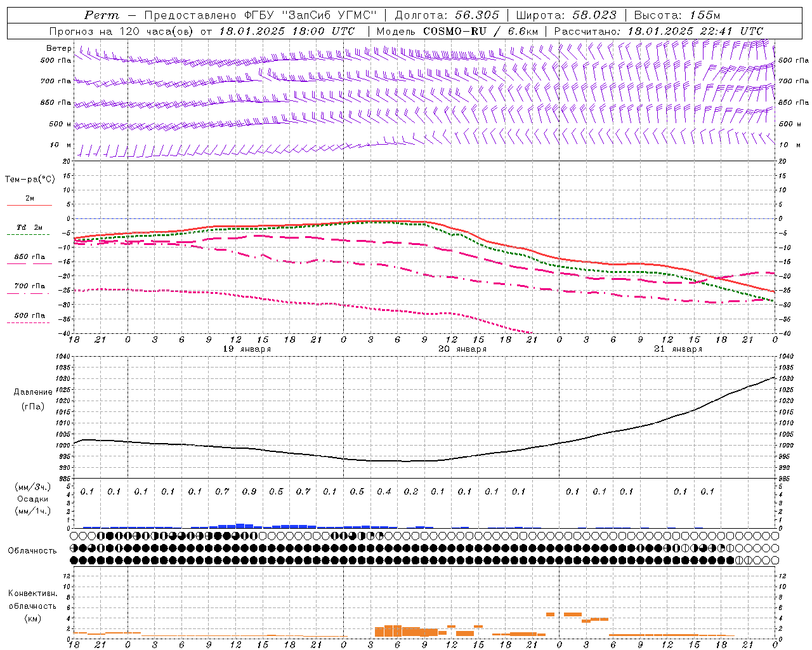Click the computed time "Рассчитано: 18.01.2025 22:41 UTC"
Image resolution: width=812 pixels, height=650 pixels.
coord(658,31)
